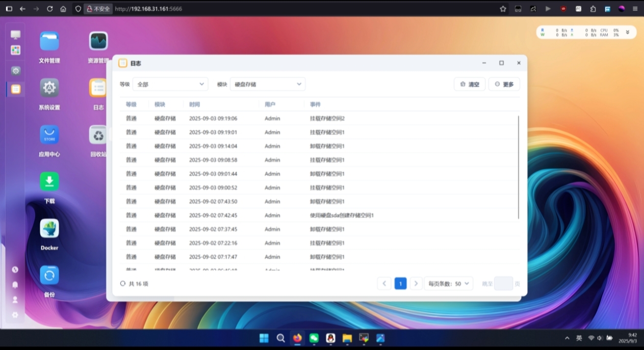The image size is (644, 350).
Task: Expand the 模块 module dropdown showing 硬盘存储
Action: pos(267,84)
